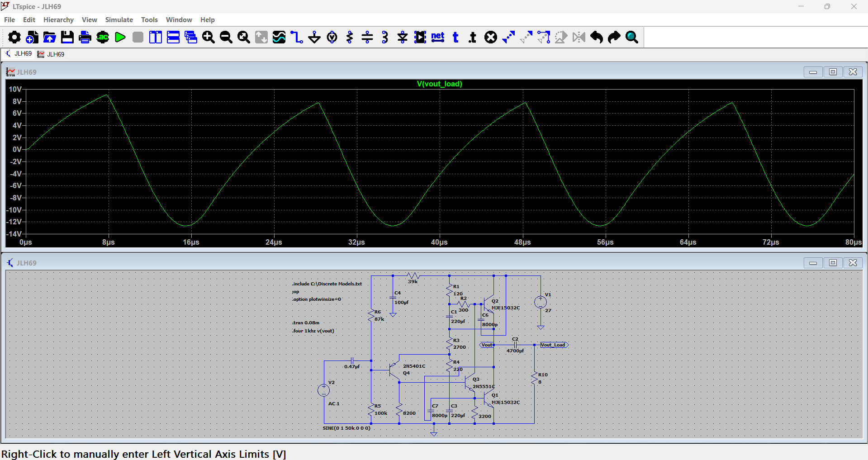The image size is (868, 460).
Task: Open the Component placement tool
Action: (x=420, y=37)
